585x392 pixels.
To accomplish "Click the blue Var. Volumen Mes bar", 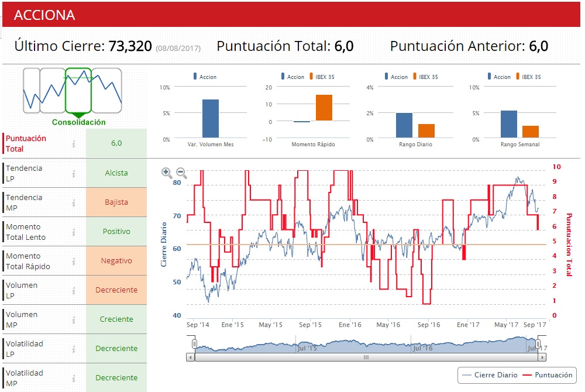I will tap(211, 119).
